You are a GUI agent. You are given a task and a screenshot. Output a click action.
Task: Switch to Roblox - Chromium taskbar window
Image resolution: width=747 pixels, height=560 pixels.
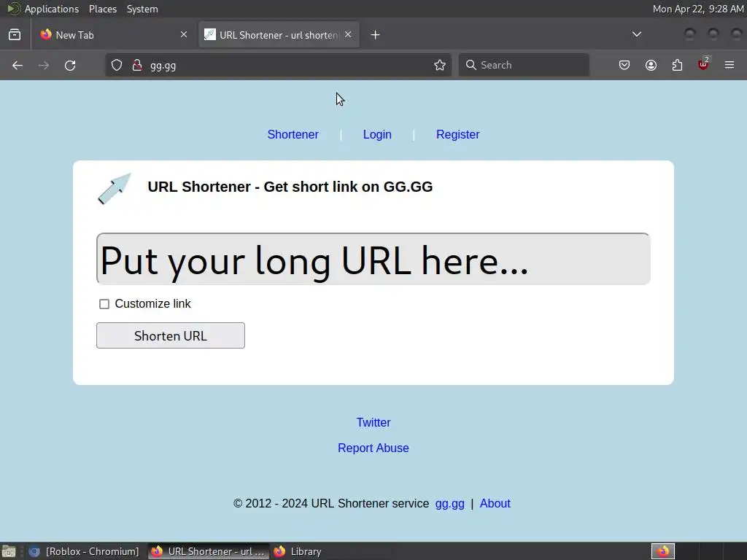(85, 551)
